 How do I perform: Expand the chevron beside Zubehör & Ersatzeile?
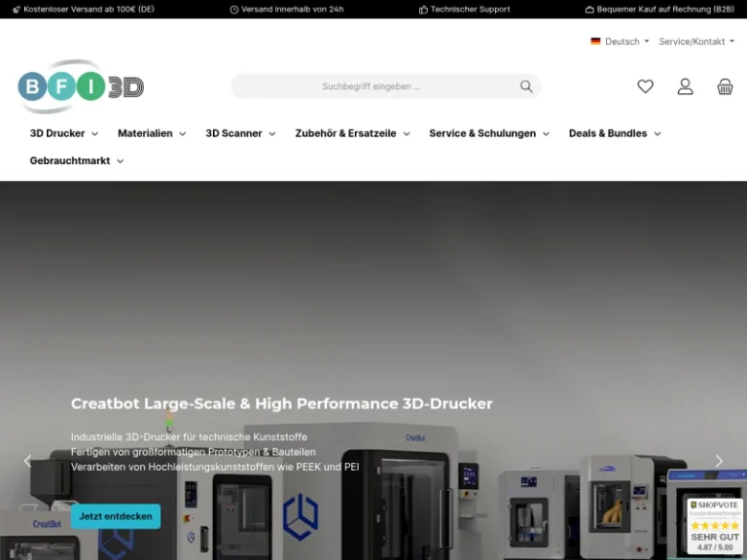point(407,134)
